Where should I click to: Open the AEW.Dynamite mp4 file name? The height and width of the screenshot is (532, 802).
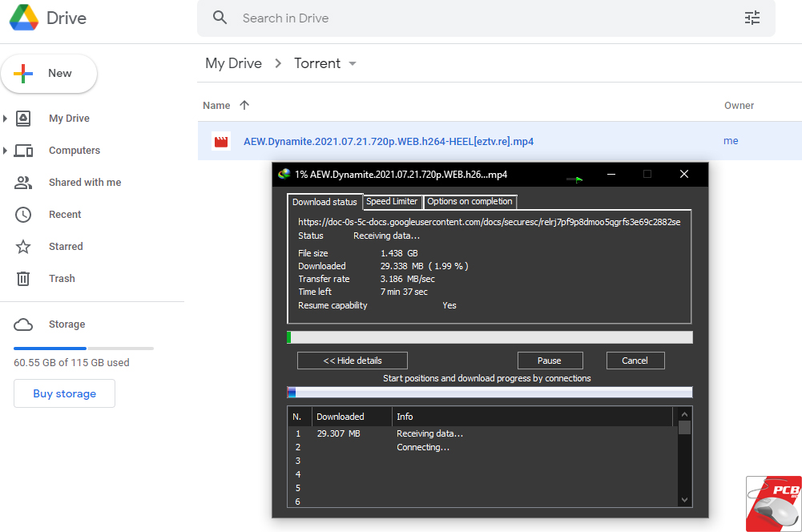[x=389, y=142]
